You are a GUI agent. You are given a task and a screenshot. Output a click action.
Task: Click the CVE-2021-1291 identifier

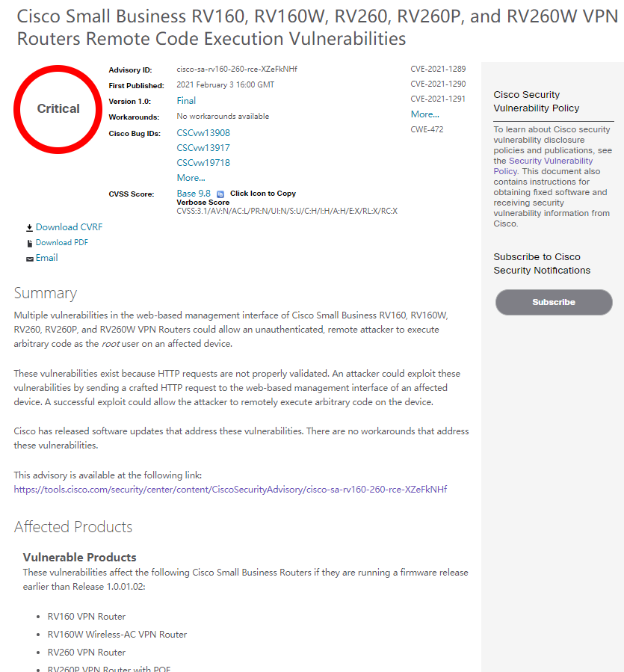click(x=438, y=99)
